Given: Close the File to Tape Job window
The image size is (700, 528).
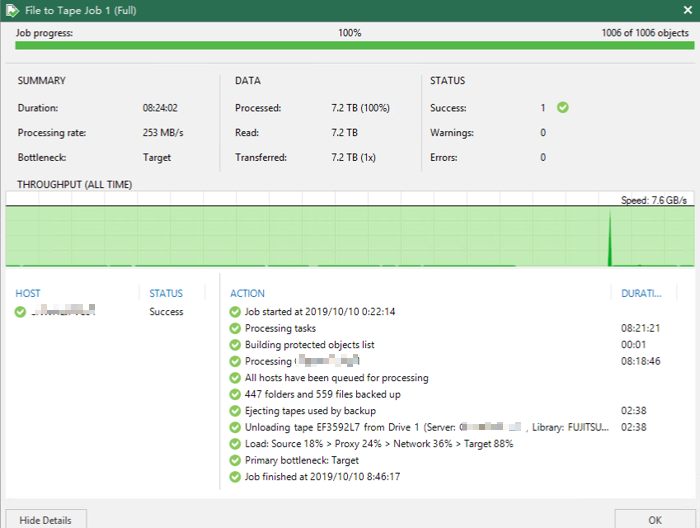Looking at the screenshot, I should [x=688, y=10].
